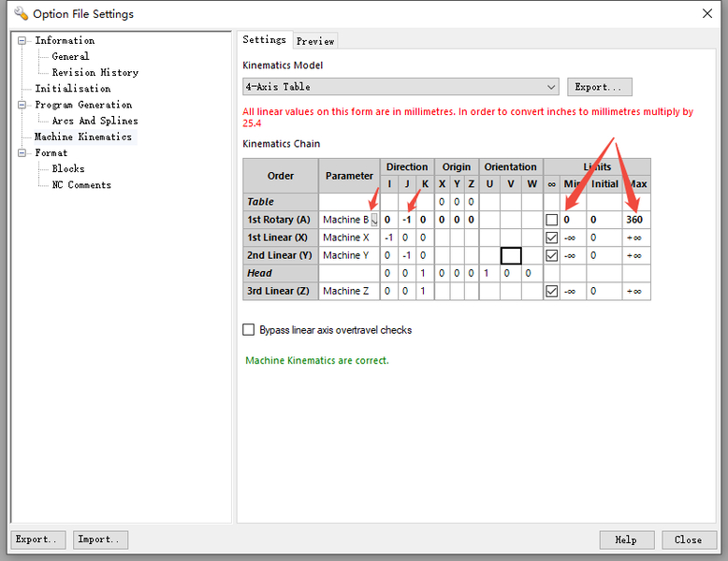Collapse the Program Generation tree node

click(x=22, y=105)
